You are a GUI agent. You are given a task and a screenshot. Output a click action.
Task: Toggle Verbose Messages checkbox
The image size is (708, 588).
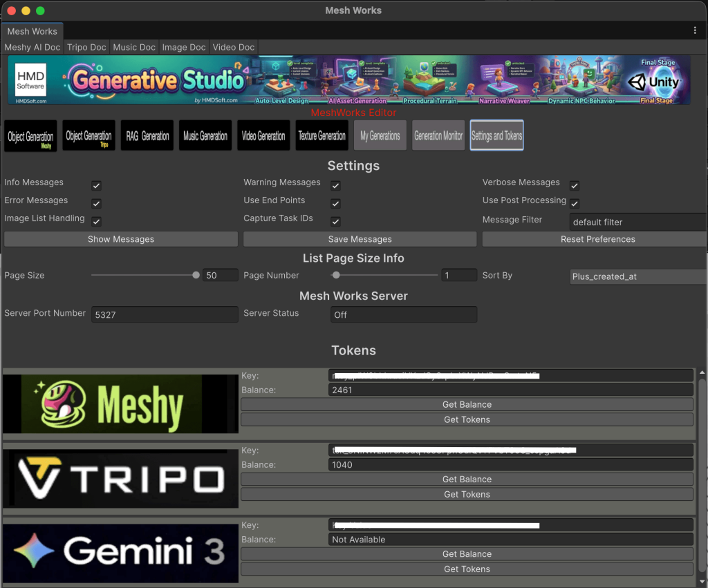pyautogui.click(x=575, y=185)
